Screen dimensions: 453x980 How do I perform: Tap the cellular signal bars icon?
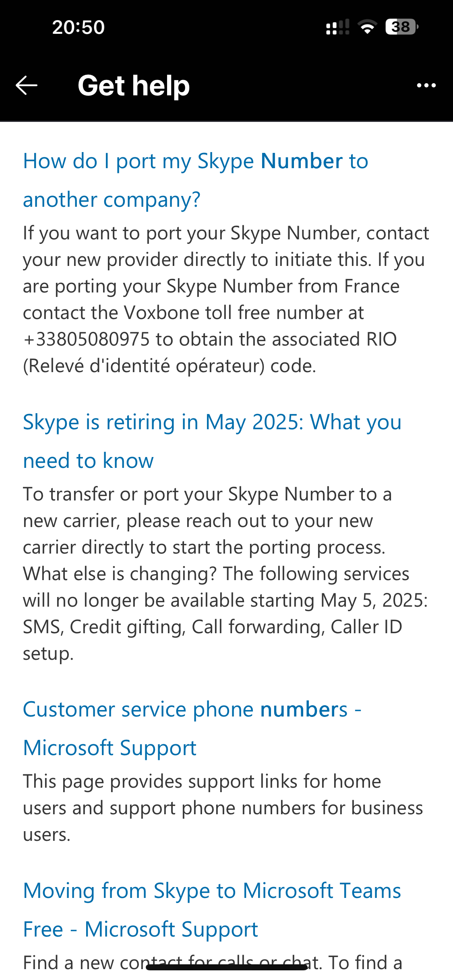[x=337, y=27]
